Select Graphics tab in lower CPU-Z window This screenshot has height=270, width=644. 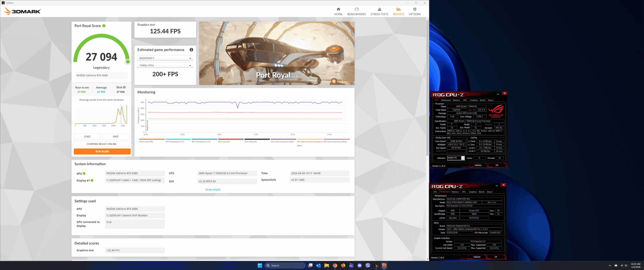click(473, 192)
